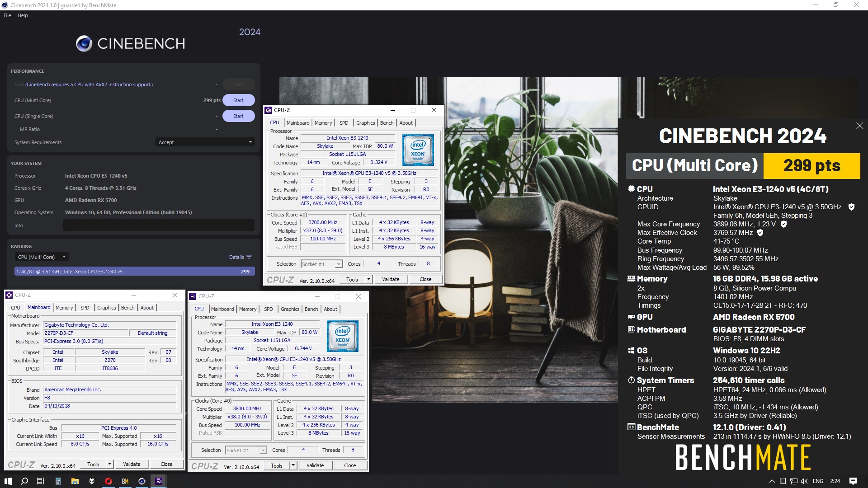Open File Explorer from the taskbar
Viewport: 868px width, 488px height.
(75, 481)
